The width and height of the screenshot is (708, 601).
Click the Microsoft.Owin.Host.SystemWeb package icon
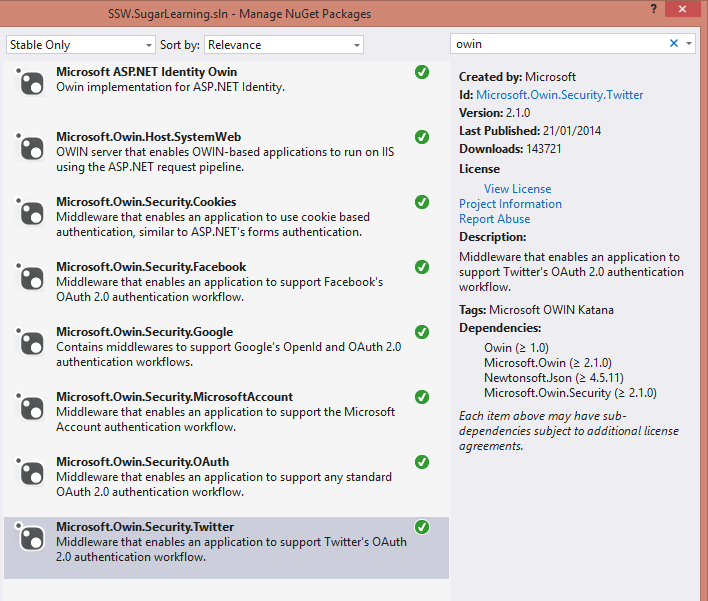point(32,148)
